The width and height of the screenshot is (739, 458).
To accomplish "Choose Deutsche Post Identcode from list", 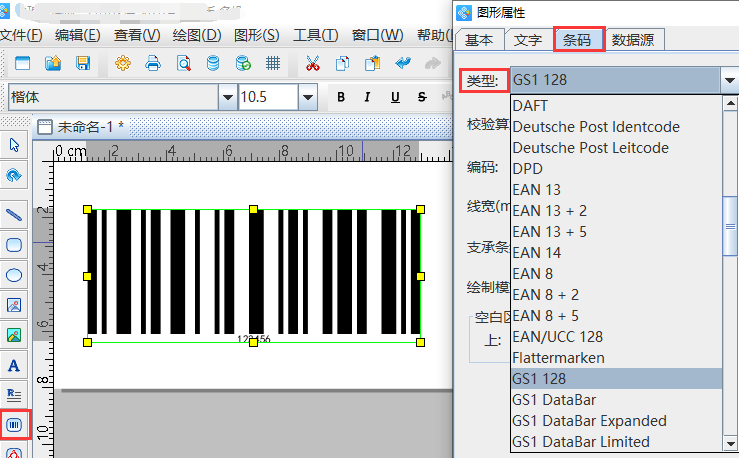I will pos(616,127).
